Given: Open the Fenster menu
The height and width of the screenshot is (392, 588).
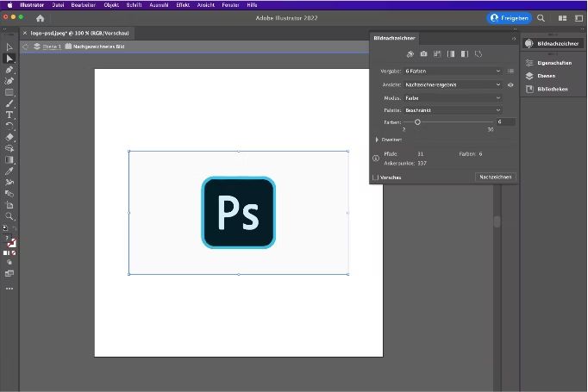Looking at the screenshot, I should point(230,5).
